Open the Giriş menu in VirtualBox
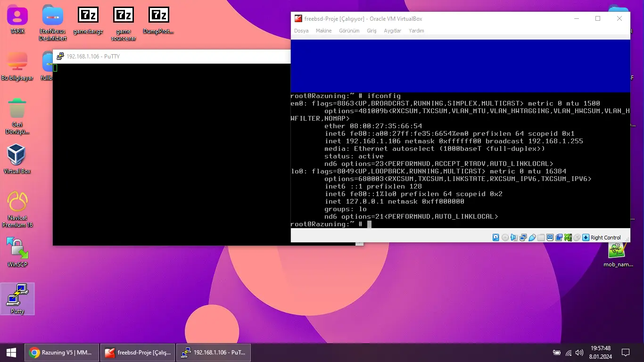This screenshot has height=362, width=644. 372,31
